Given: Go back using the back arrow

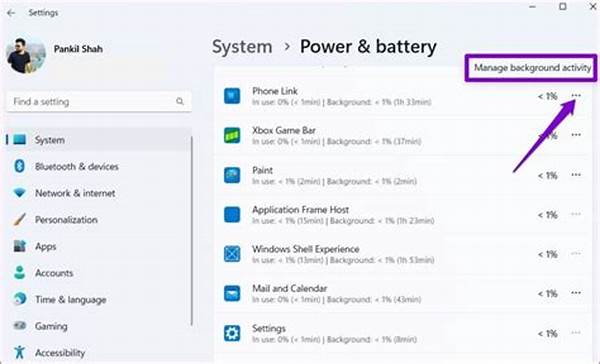Looking at the screenshot, I should (x=11, y=13).
